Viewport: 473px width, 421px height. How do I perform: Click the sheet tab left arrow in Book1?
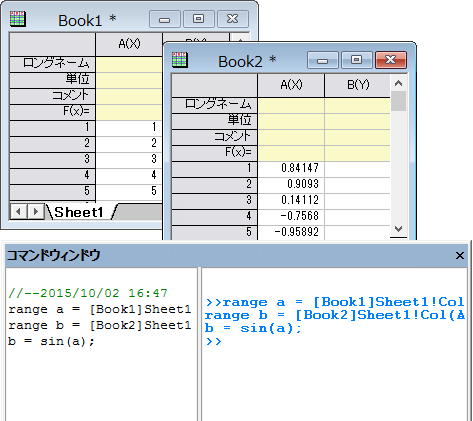point(19,211)
